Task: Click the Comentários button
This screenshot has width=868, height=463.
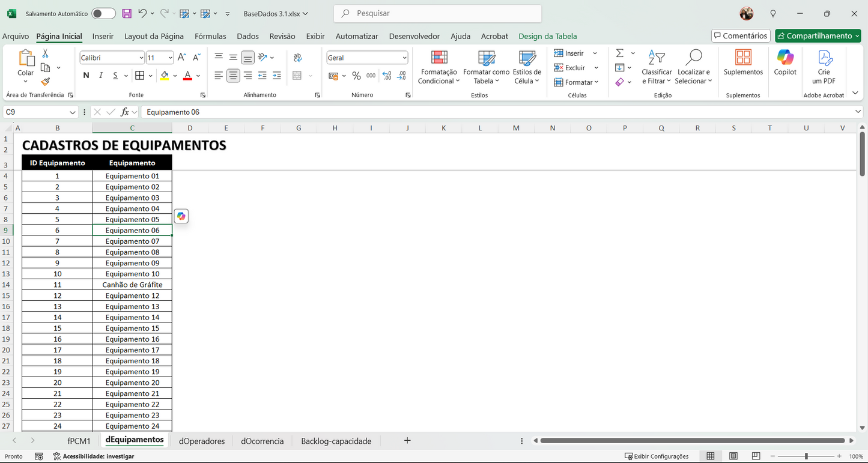Action: click(740, 36)
